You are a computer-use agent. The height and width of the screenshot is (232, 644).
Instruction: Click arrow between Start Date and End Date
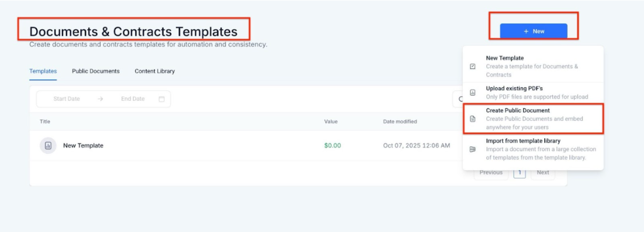coord(101,99)
